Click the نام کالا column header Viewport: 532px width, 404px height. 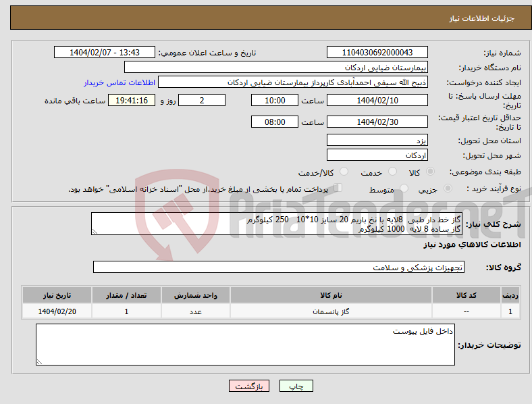(331, 295)
